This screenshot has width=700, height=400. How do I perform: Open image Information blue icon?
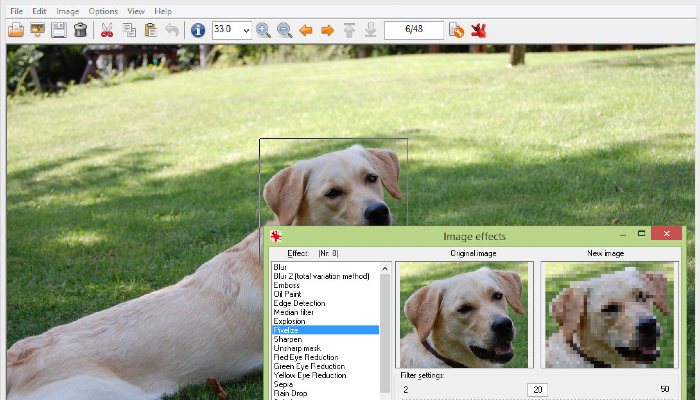pyautogui.click(x=198, y=30)
